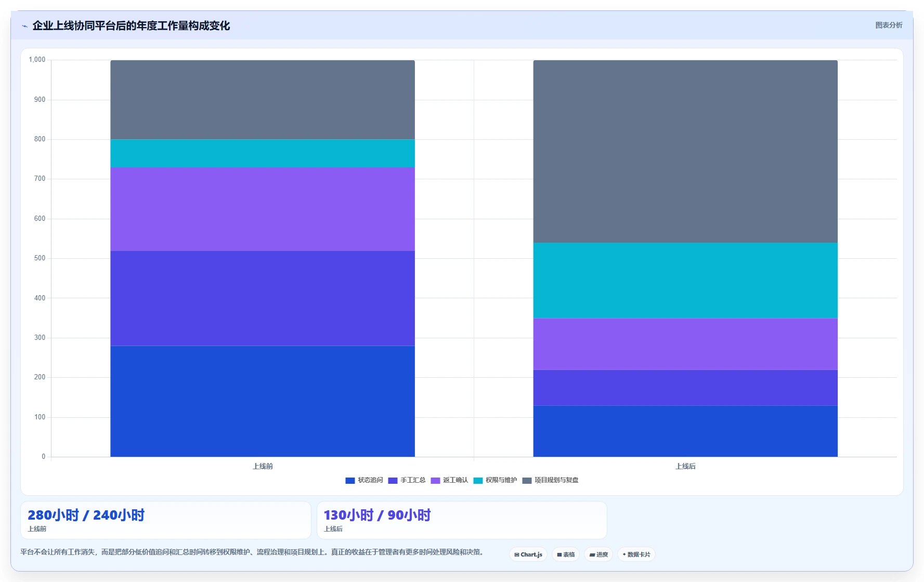The width and height of the screenshot is (924, 582).
Task: Toggle the 手工汇总 legend entry
Action: point(407,480)
